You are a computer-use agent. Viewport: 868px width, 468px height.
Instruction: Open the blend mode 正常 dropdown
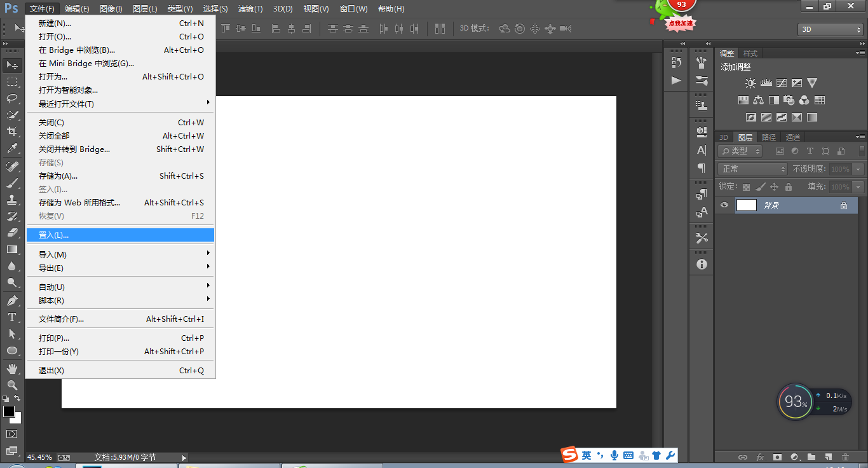752,169
